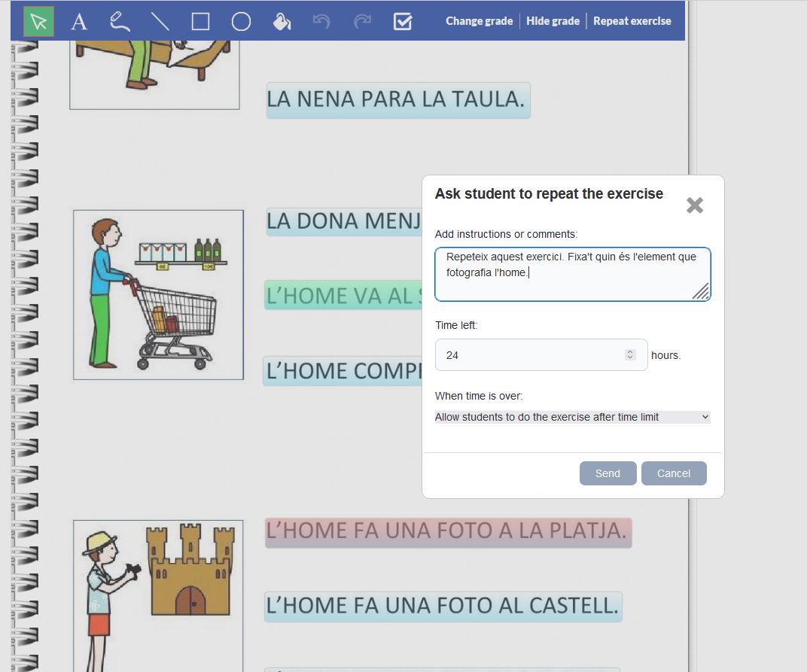Select the Pencil tool

tap(119, 21)
